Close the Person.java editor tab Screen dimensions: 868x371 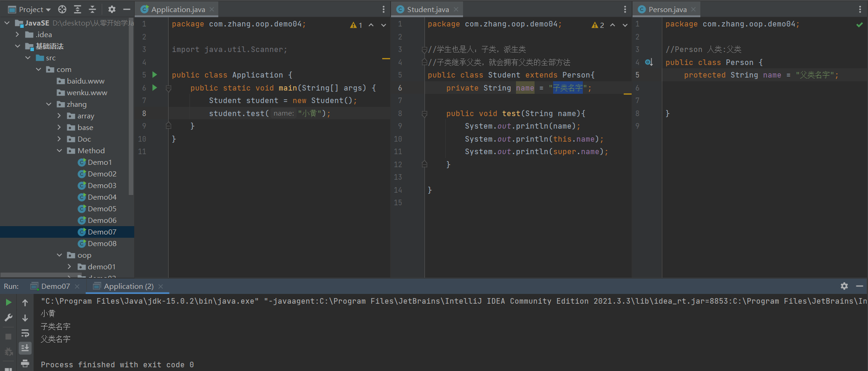[x=693, y=9]
